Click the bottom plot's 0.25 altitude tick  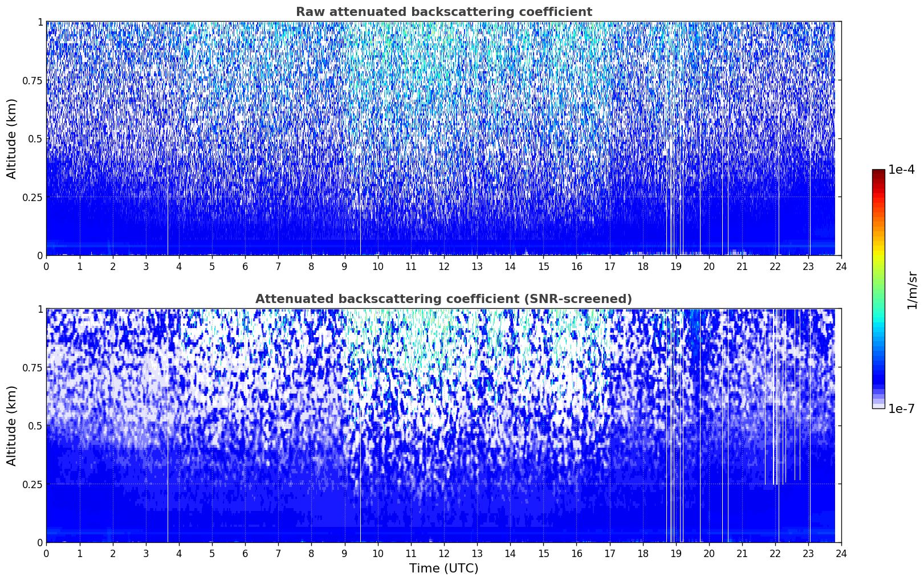32,485
